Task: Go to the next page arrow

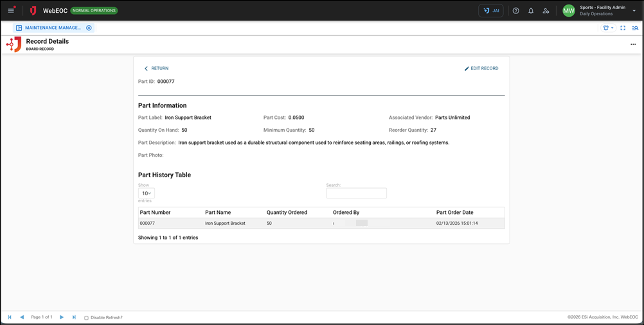Action: [x=62, y=317]
